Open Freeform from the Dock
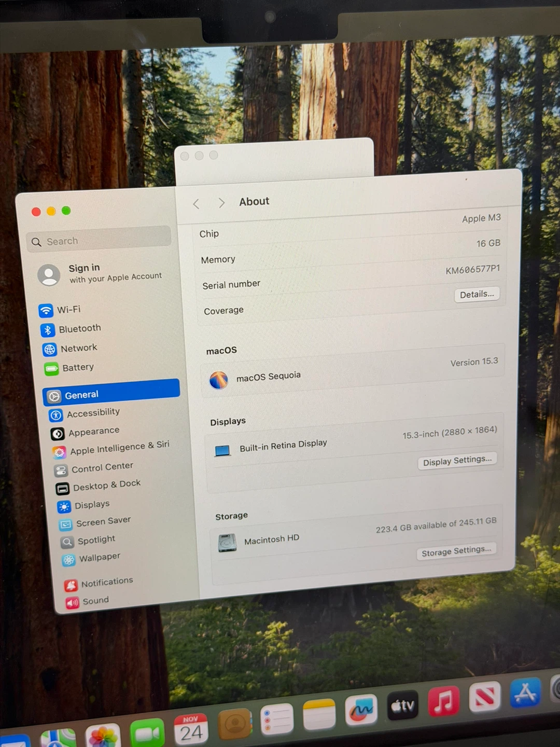Screen dimensions: 560x747 tap(361, 710)
